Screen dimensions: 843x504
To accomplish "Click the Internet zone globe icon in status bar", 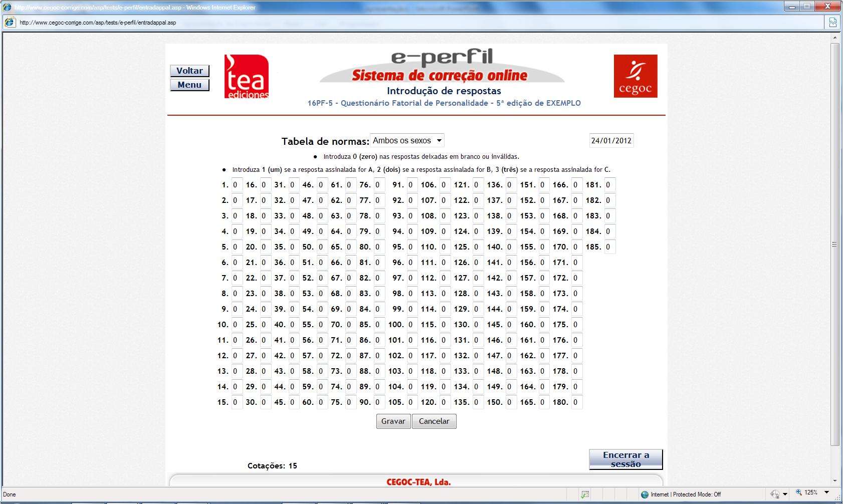I will tap(645, 494).
